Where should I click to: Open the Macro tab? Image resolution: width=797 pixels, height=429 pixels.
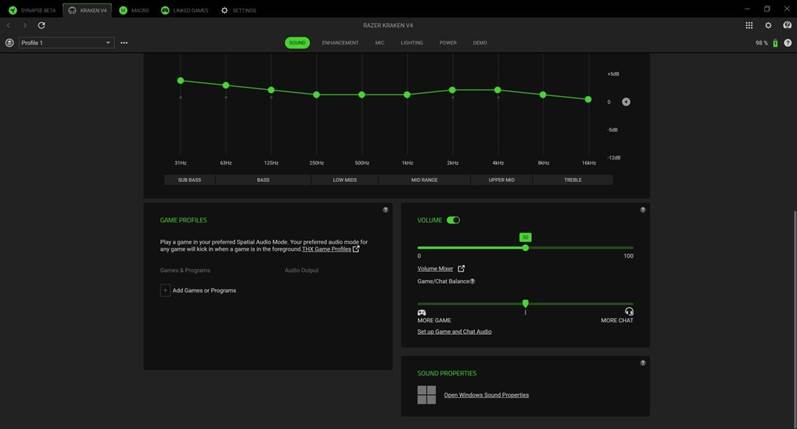[x=134, y=10]
